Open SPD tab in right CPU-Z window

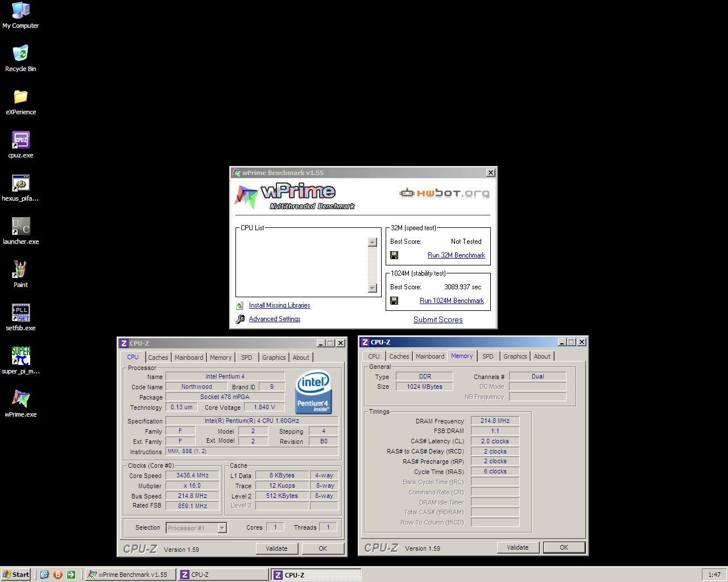click(487, 356)
